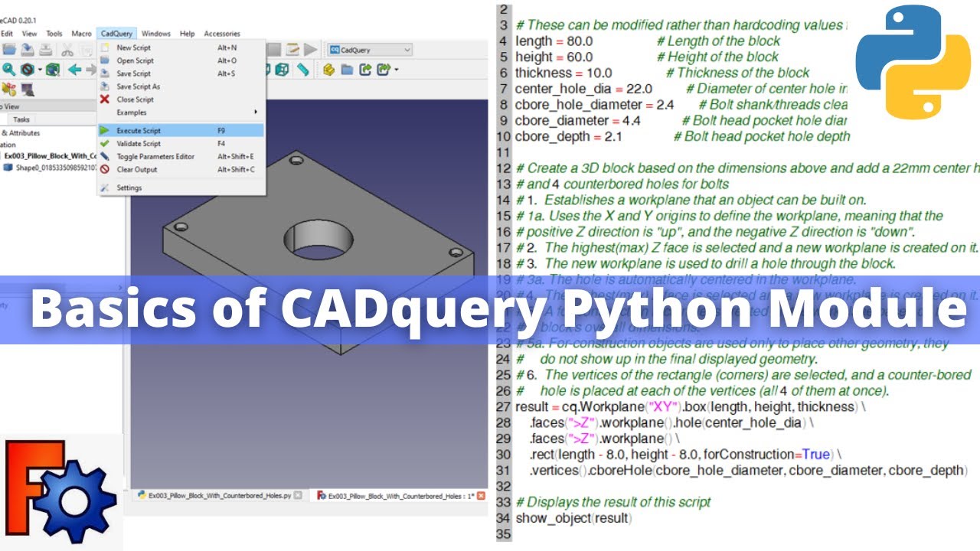Click the make sub-link icon with double arrow
The height and width of the screenshot is (551, 980).
click(382, 70)
